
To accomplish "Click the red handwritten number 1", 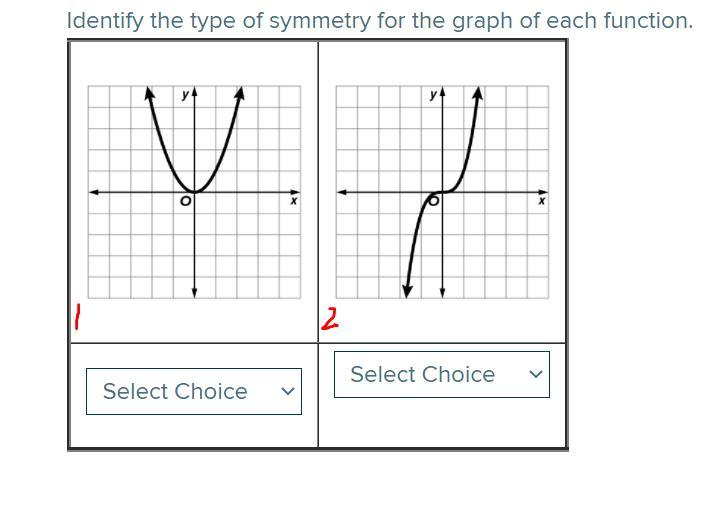I will 77,316.
